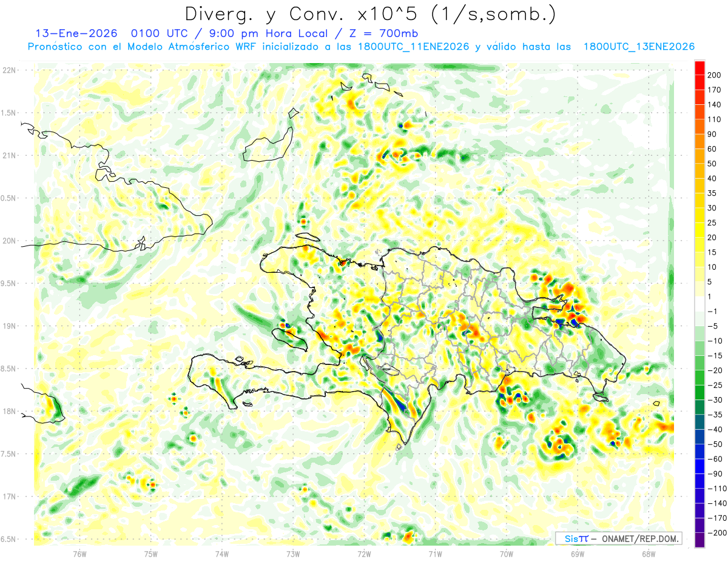The width and height of the screenshot is (728, 562).
Task: Click the 75W longitude label
Action: point(150,554)
